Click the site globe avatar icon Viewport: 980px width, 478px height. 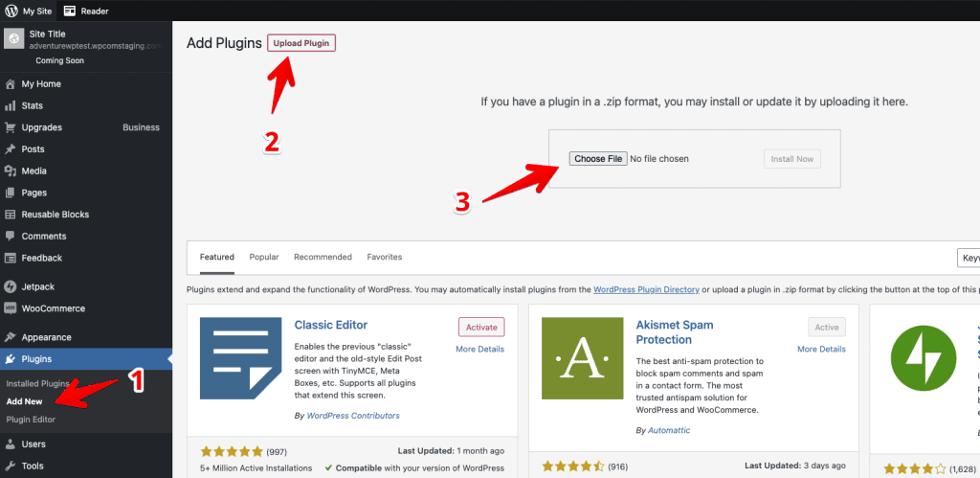pos(13,38)
